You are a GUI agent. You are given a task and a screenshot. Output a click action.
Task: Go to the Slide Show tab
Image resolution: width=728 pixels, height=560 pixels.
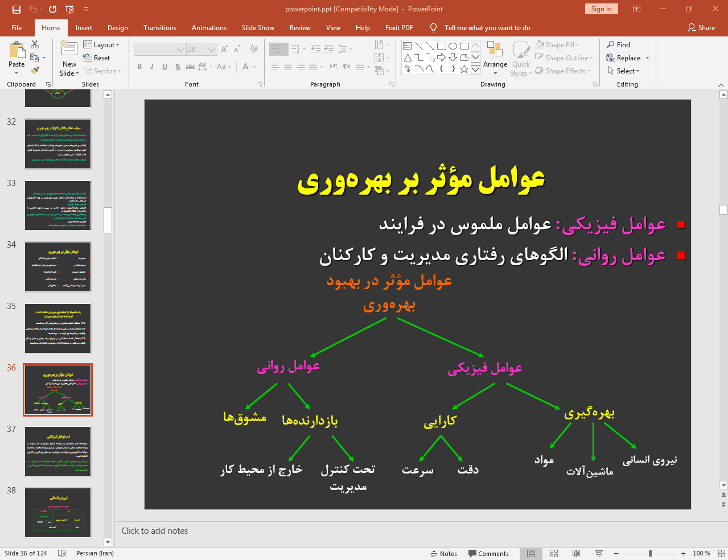pyautogui.click(x=258, y=28)
